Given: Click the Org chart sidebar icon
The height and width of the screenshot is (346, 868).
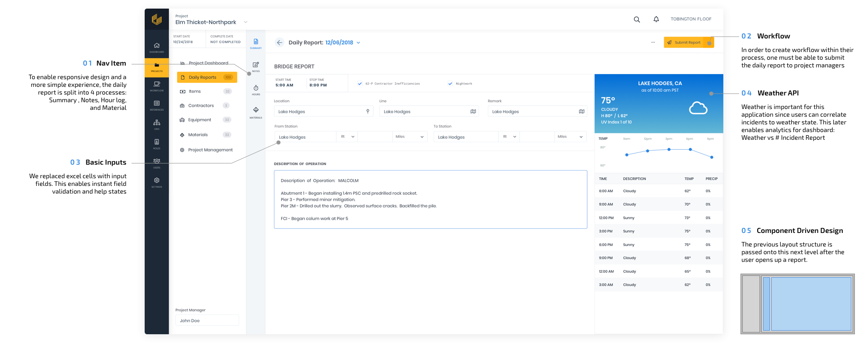Looking at the screenshot, I should click(x=156, y=124).
